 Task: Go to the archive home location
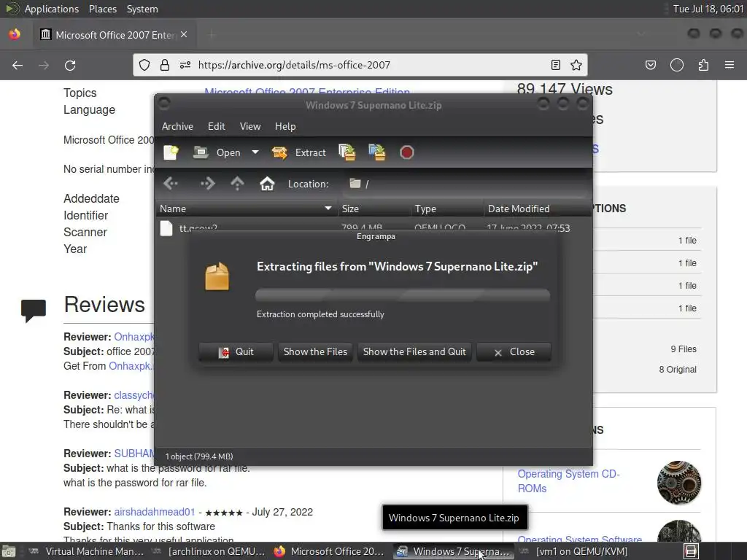click(267, 183)
